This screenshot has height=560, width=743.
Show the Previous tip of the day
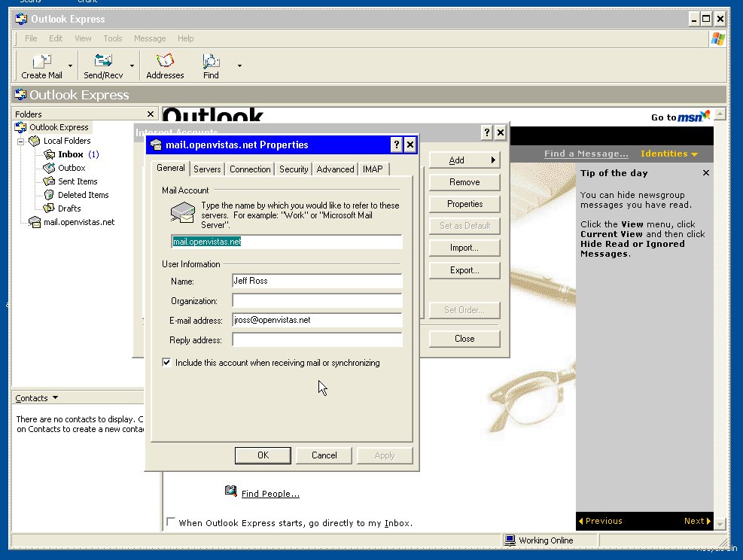pos(601,521)
